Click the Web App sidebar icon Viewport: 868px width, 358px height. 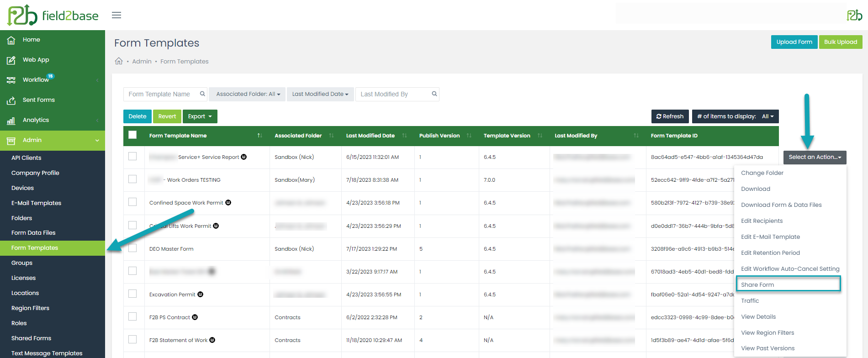[x=11, y=60]
